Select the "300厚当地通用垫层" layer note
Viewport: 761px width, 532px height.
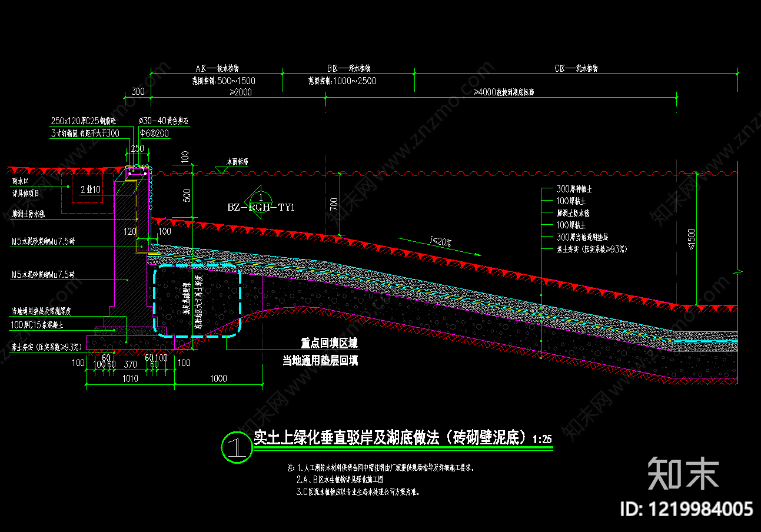[x=582, y=237]
